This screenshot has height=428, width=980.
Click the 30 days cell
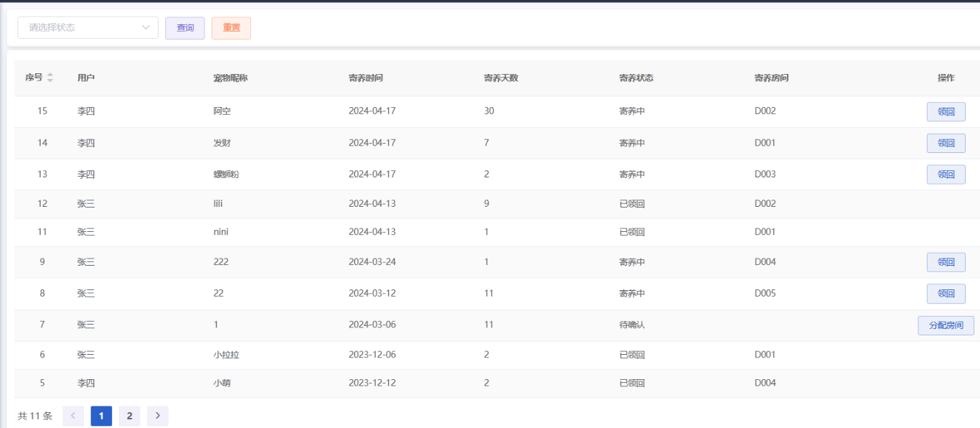tap(489, 111)
